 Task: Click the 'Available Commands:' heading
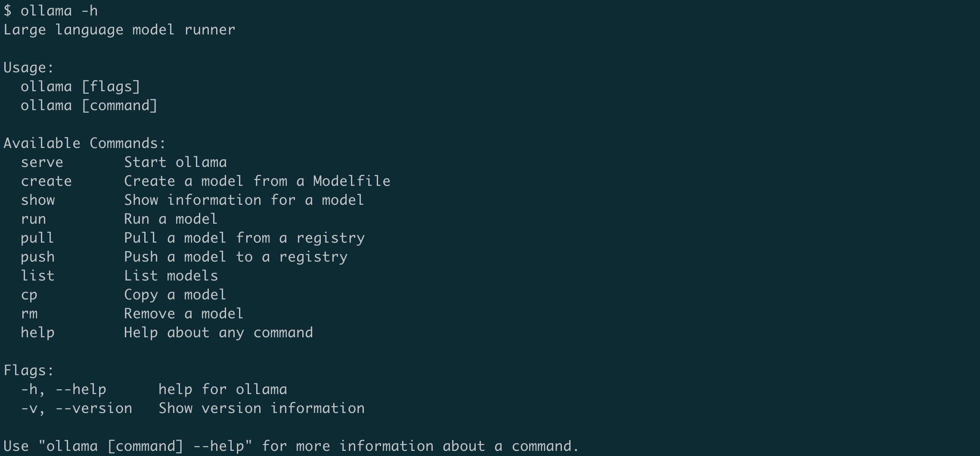[84, 143]
